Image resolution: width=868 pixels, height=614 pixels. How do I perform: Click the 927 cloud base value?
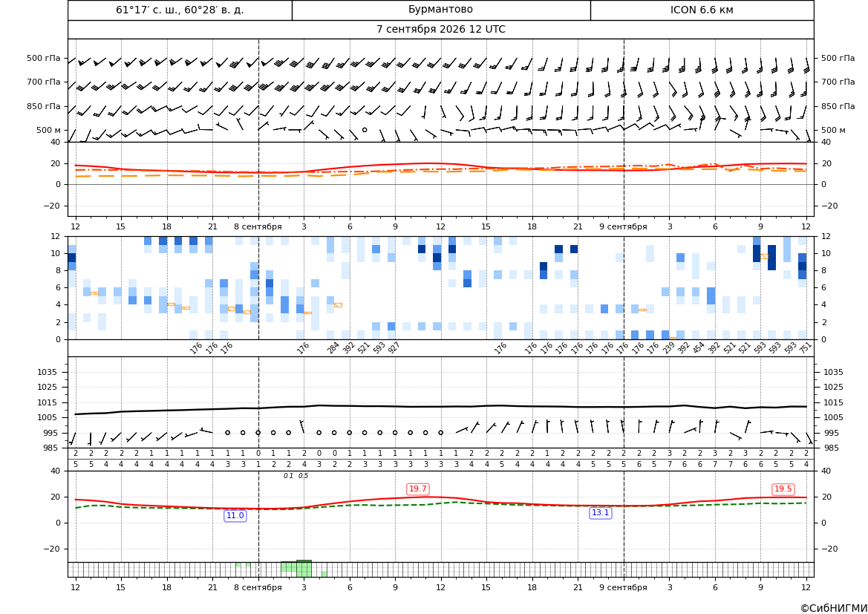pos(394,347)
